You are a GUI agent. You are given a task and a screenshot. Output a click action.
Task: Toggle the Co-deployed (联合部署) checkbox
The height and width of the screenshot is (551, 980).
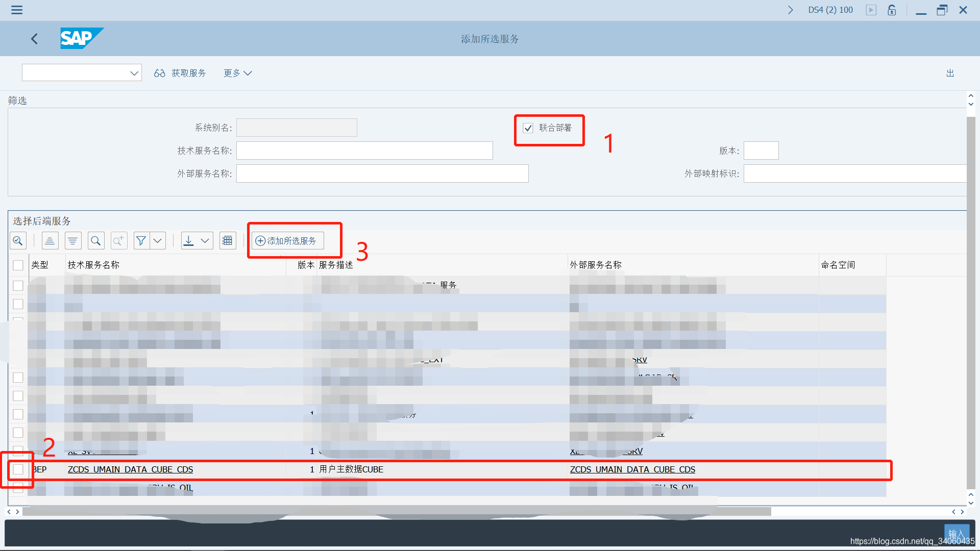(x=528, y=128)
